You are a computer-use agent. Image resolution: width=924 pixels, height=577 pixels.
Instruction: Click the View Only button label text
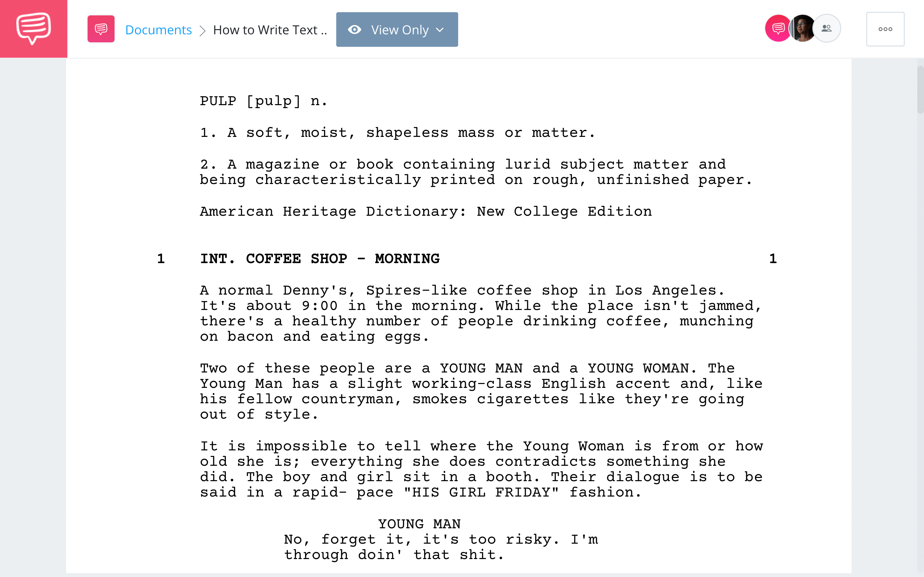tap(399, 29)
